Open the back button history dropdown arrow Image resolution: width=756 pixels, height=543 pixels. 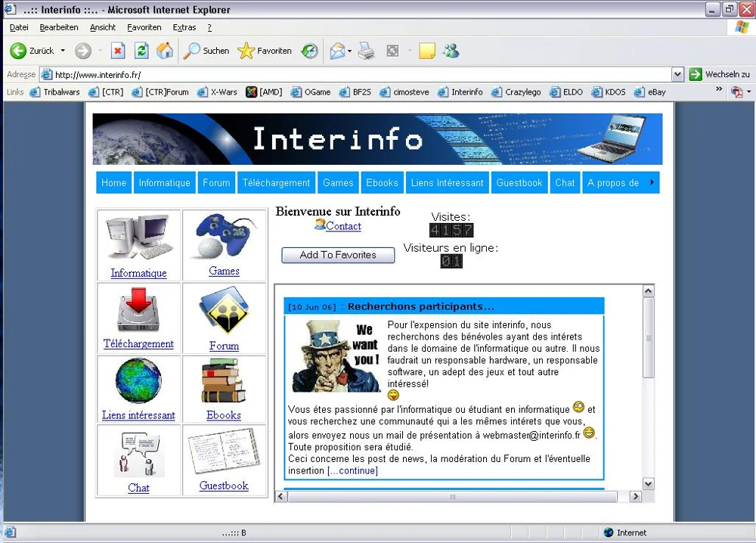(x=63, y=51)
